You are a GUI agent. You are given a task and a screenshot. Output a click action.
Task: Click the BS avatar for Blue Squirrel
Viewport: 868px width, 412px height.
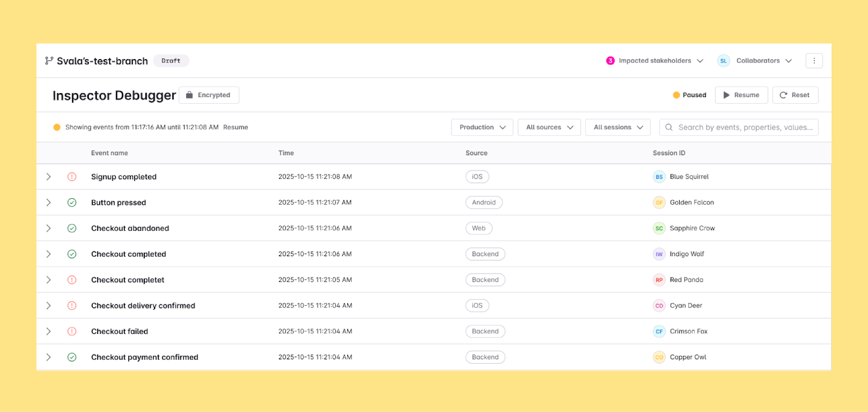point(659,177)
